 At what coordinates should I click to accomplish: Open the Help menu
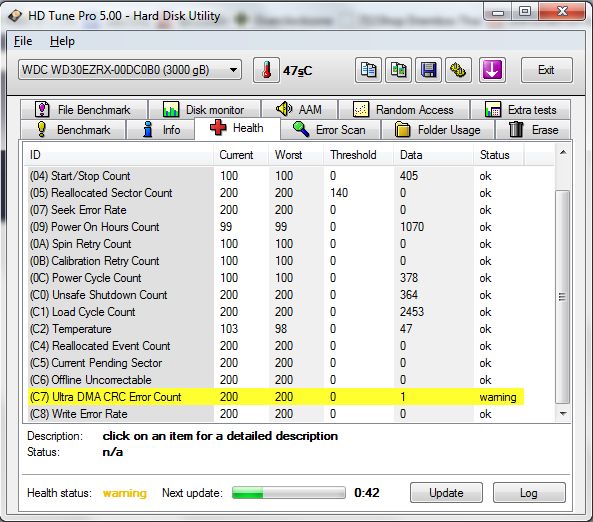(62, 41)
